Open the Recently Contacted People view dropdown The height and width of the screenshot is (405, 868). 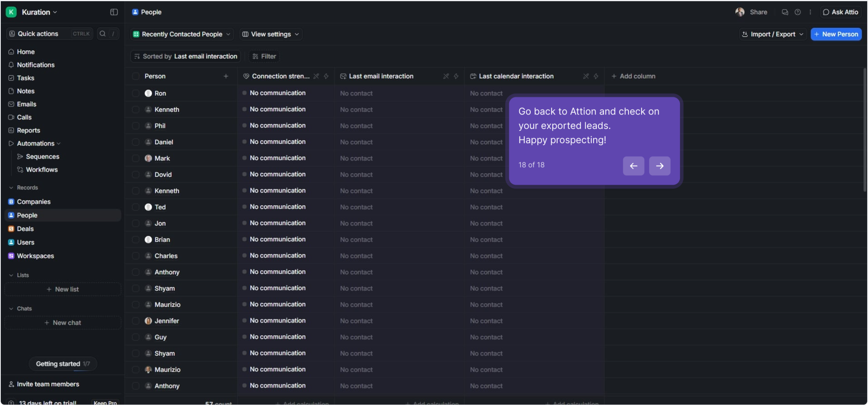tap(182, 34)
